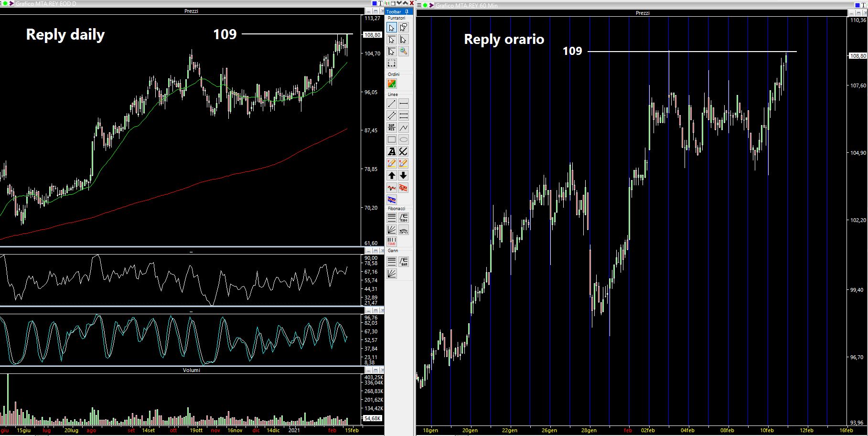Insert an up arrow marker
This screenshot has width=868, height=436.
392,175
